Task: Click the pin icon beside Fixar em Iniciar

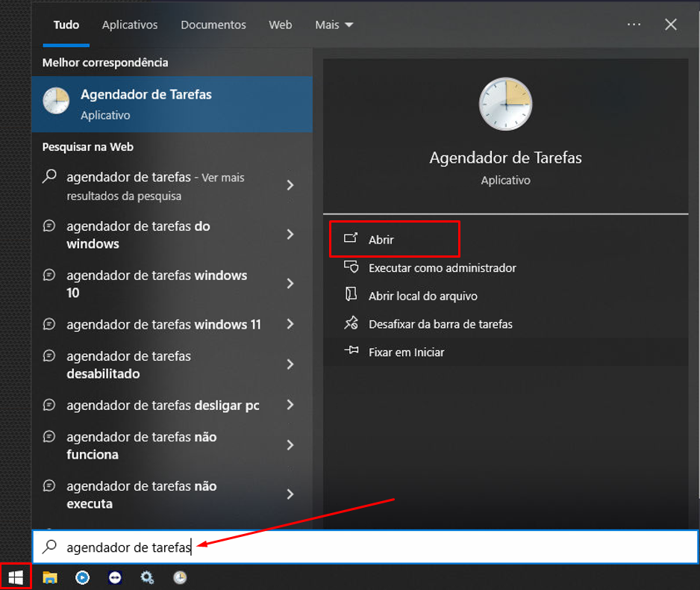Action: pos(351,350)
